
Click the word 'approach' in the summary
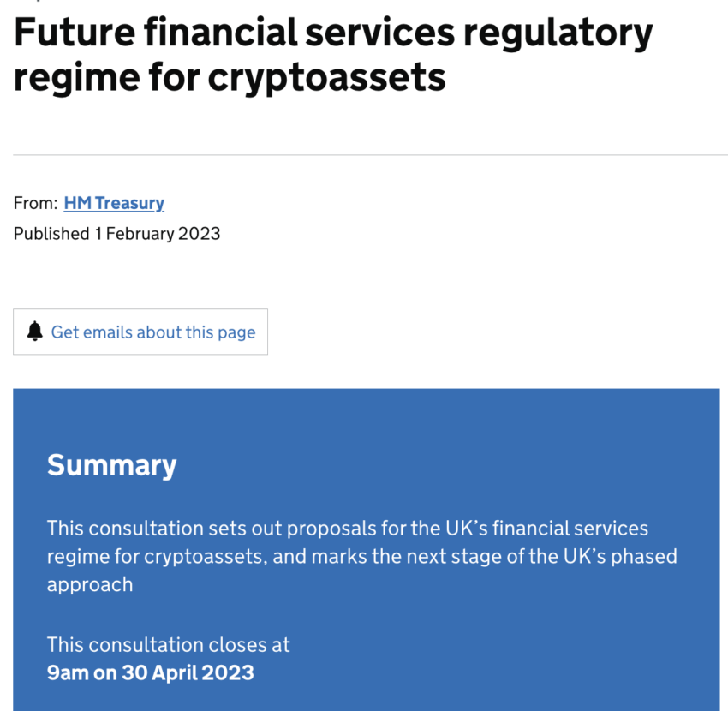coord(90,584)
